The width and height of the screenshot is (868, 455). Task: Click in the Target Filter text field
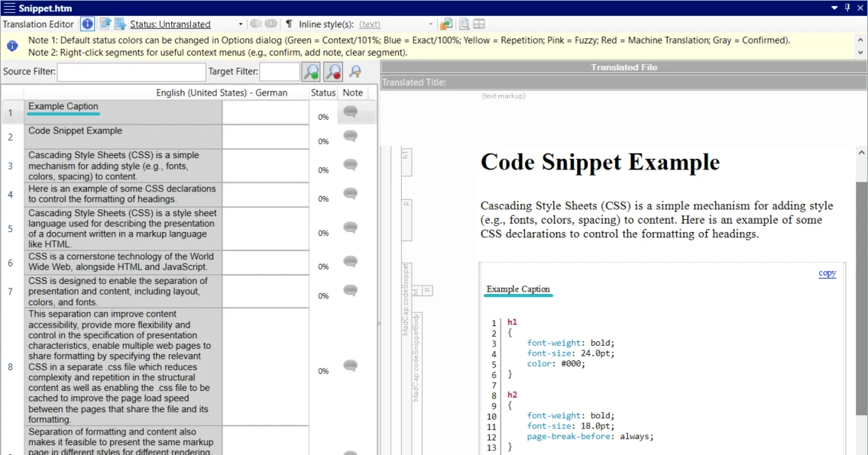(279, 72)
